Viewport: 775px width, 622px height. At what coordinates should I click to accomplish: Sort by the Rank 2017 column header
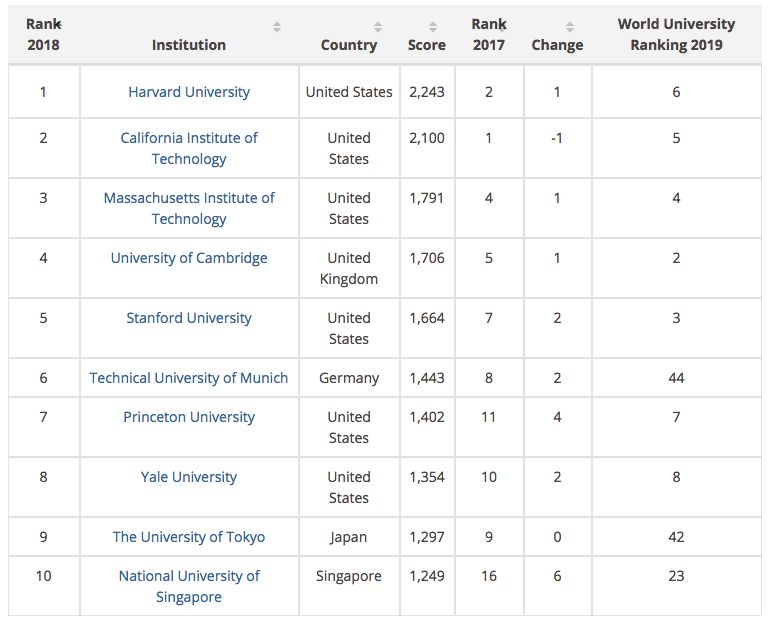tap(489, 35)
